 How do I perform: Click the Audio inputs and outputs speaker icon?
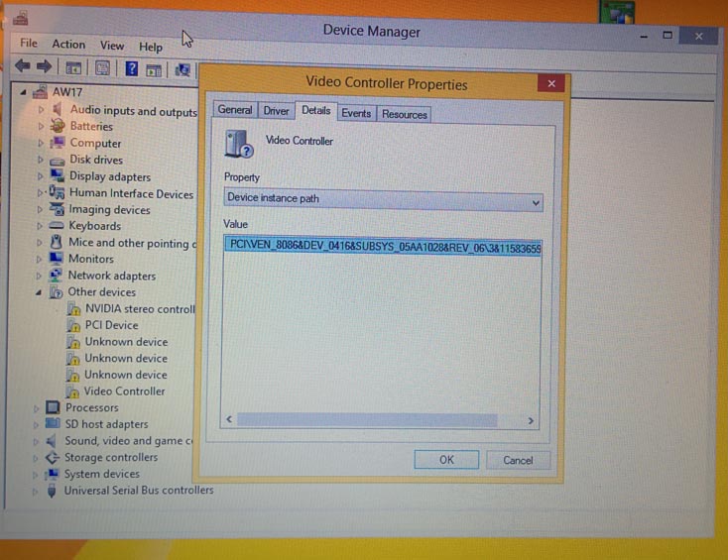58,109
